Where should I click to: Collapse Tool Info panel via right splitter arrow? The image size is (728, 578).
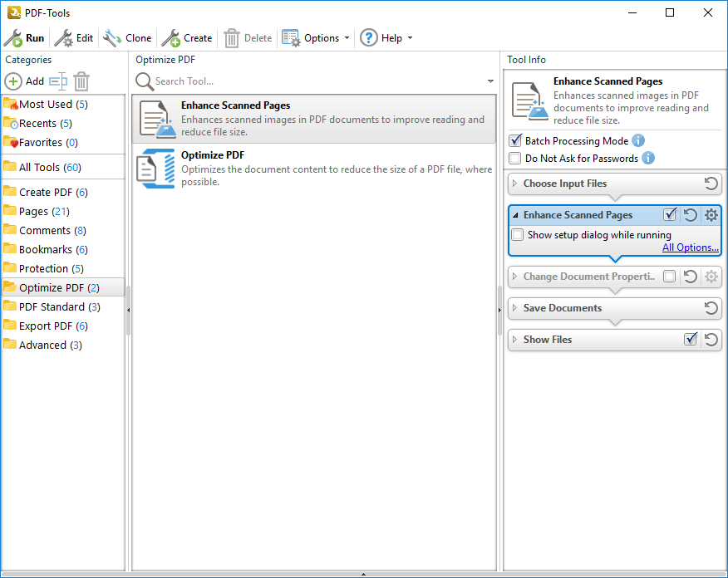pos(499,310)
